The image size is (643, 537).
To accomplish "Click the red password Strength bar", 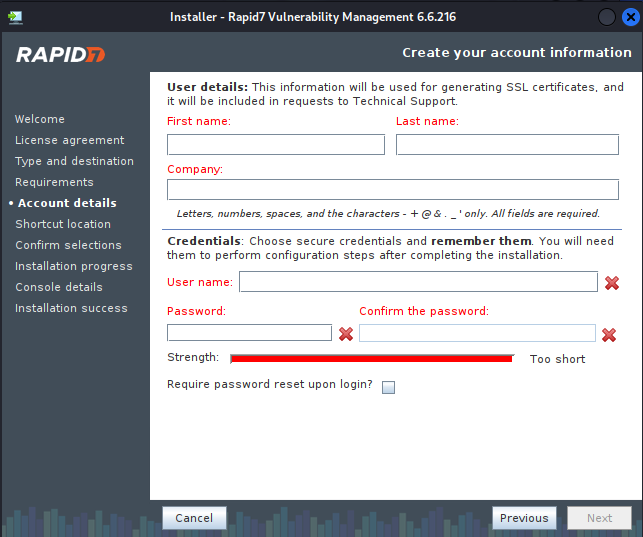I will 372,359.
